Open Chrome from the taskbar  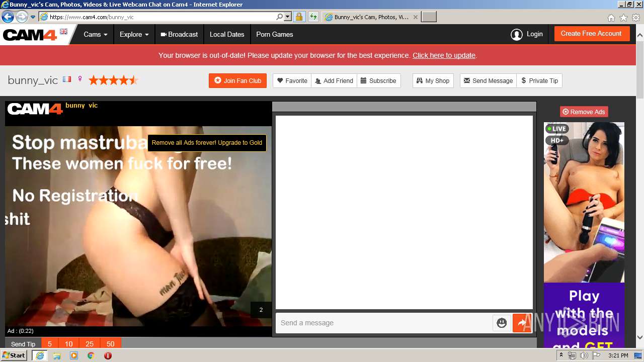(x=91, y=355)
